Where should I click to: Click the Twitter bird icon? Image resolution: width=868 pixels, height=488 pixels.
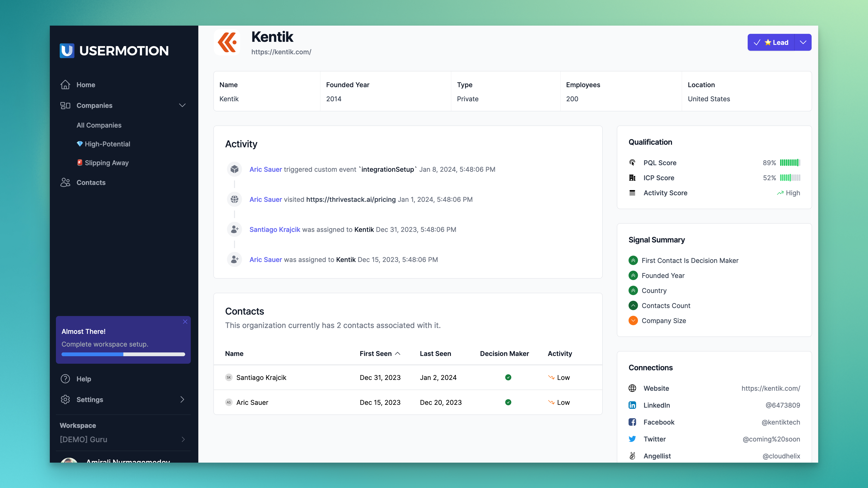click(632, 439)
